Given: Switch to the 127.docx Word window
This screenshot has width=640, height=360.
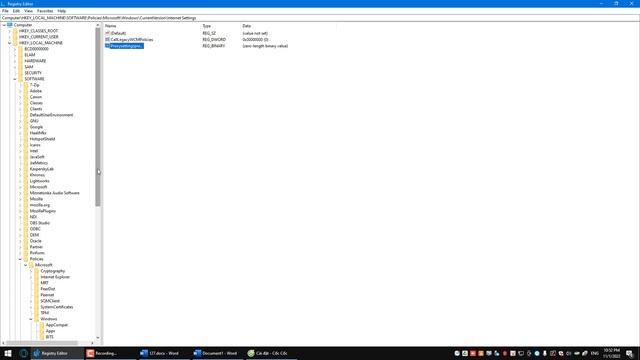Looking at the screenshot, I should [163, 353].
